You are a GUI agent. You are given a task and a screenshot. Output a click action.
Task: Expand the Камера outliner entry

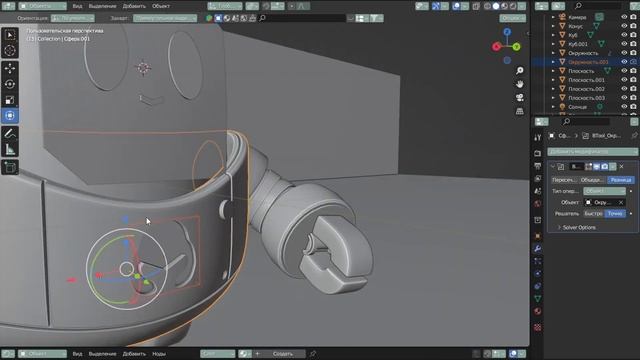[553, 17]
